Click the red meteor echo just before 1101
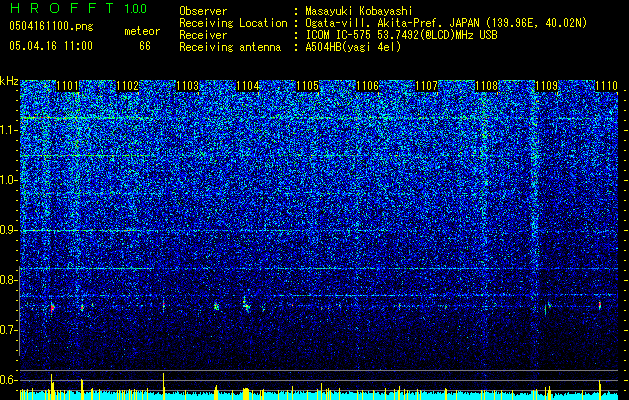This screenshot has height=400, width=629. coord(52,308)
